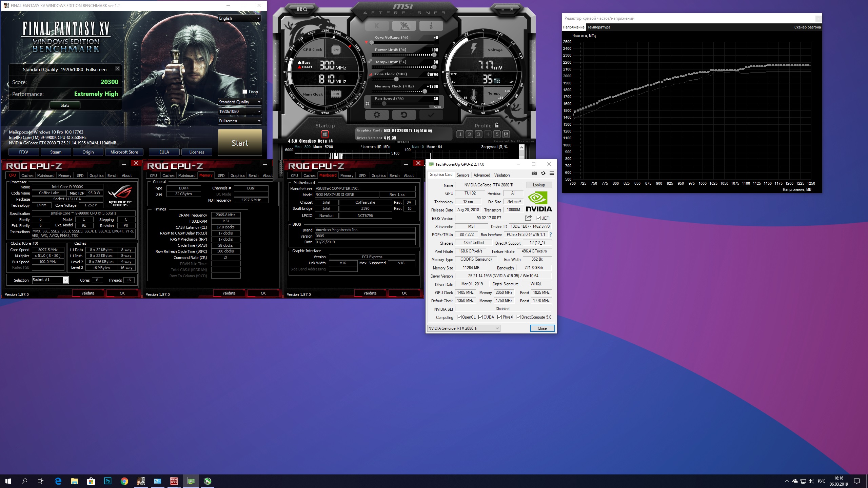Apply Afterburner settings with checkmark button
The width and height of the screenshot is (868, 488).
[431, 115]
